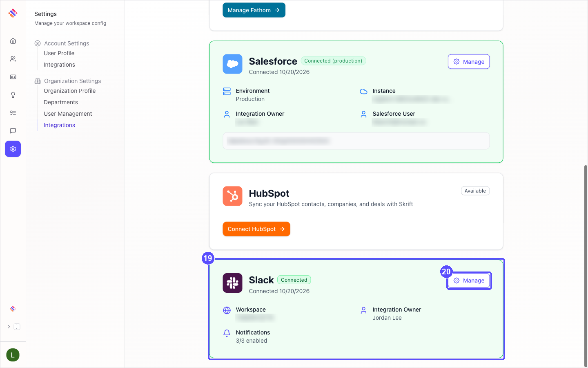
Task: Click the Workspace globe icon
Action: click(227, 310)
